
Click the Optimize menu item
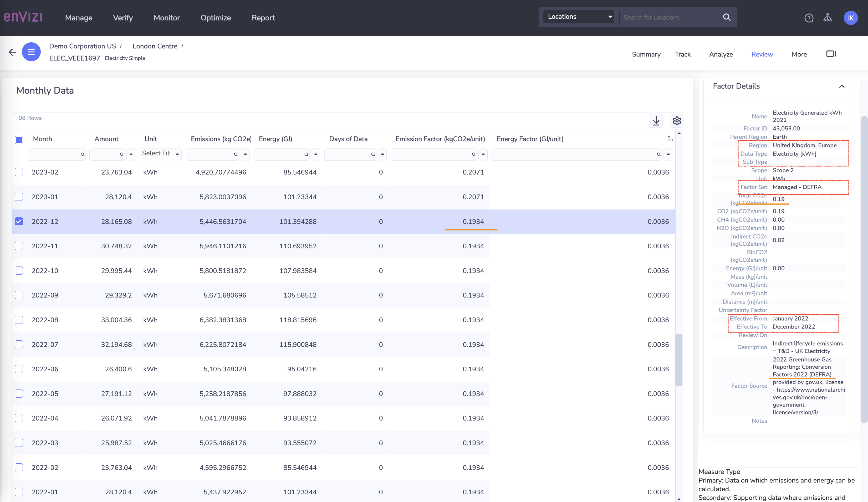[216, 17]
